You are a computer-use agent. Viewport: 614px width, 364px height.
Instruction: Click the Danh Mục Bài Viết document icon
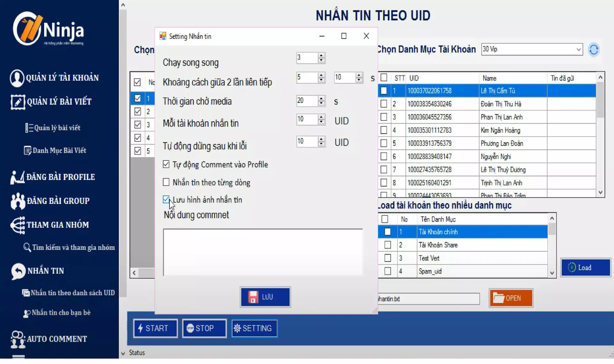coord(28,151)
